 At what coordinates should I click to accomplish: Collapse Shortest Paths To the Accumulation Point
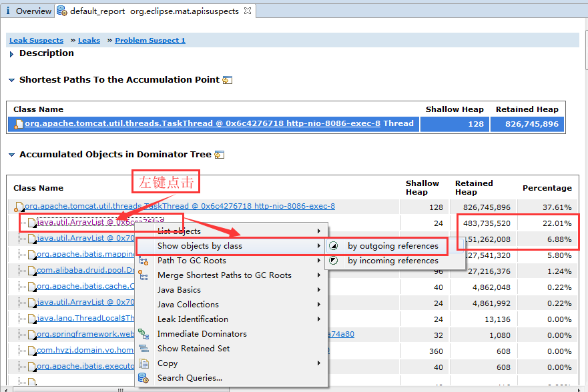12,80
